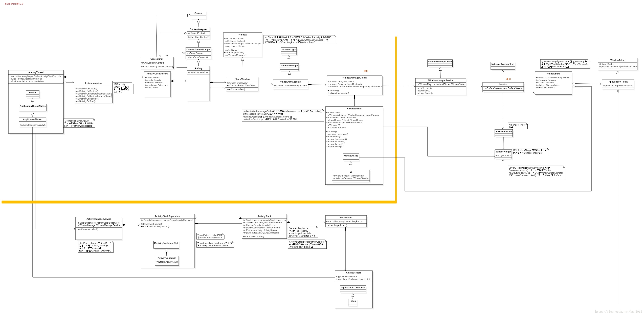
Task: Select the Instrumentation class title
Action: click(x=93, y=83)
